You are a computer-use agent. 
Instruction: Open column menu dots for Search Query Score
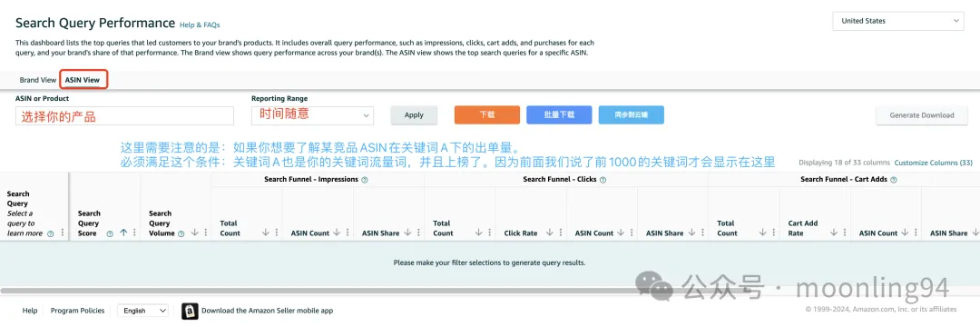pos(133,233)
